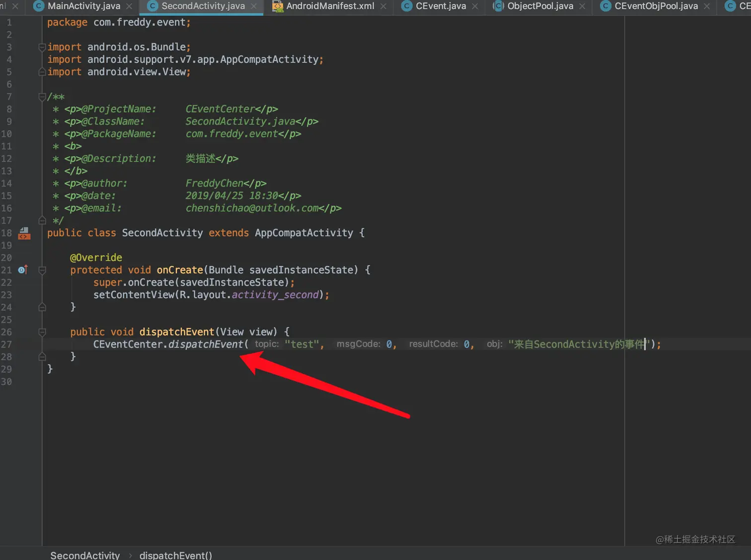
Task: Click the fold end marker at the last import
Action: [x=42, y=72]
